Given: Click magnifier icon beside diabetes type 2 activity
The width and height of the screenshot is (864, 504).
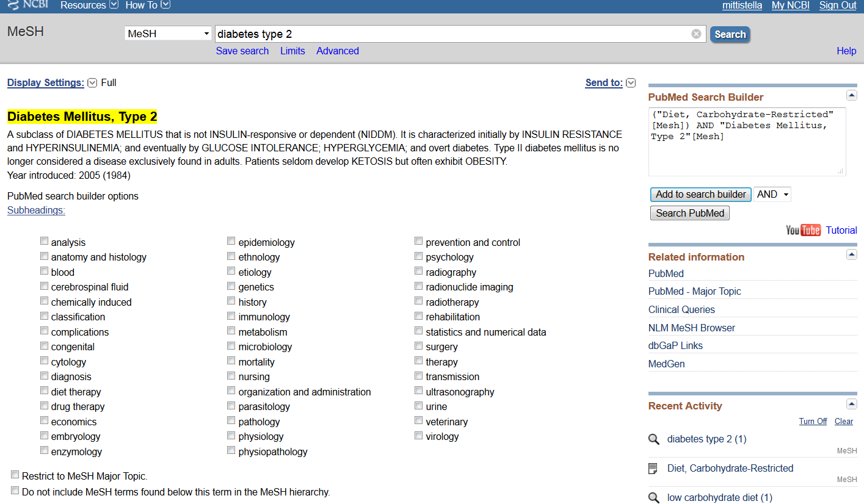Looking at the screenshot, I should point(654,439).
